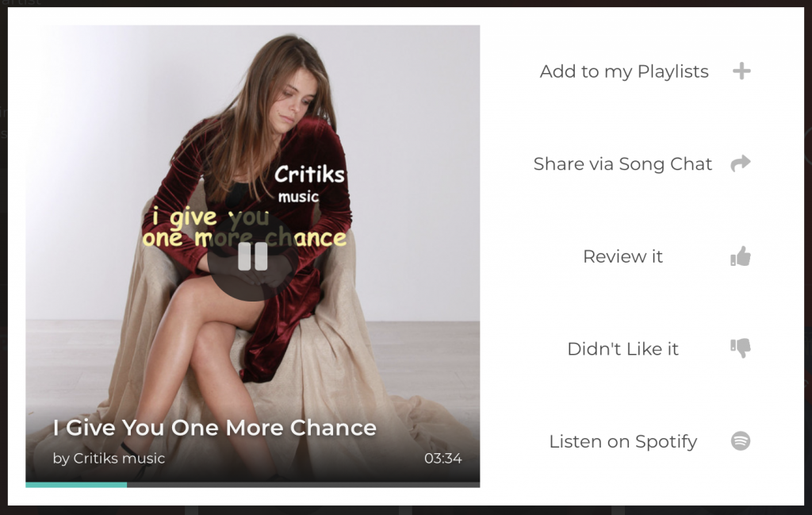
Task: Click the plus icon for playlists
Action: (x=741, y=71)
